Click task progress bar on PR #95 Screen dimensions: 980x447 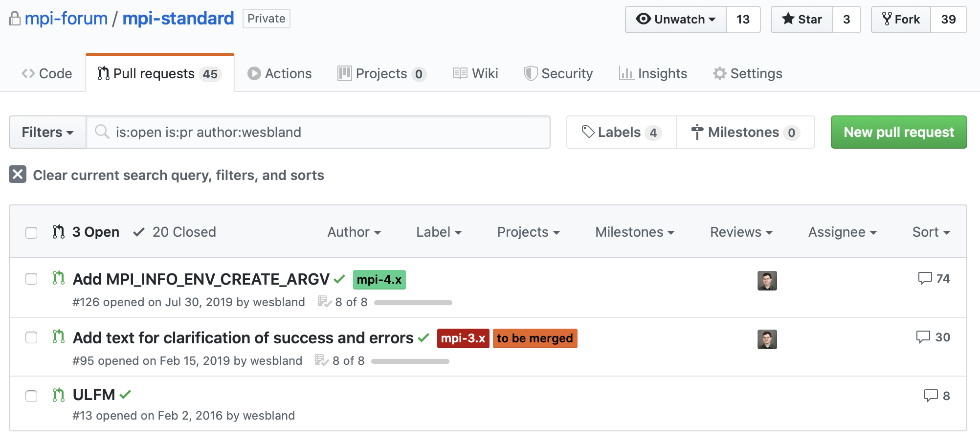point(410,361)
